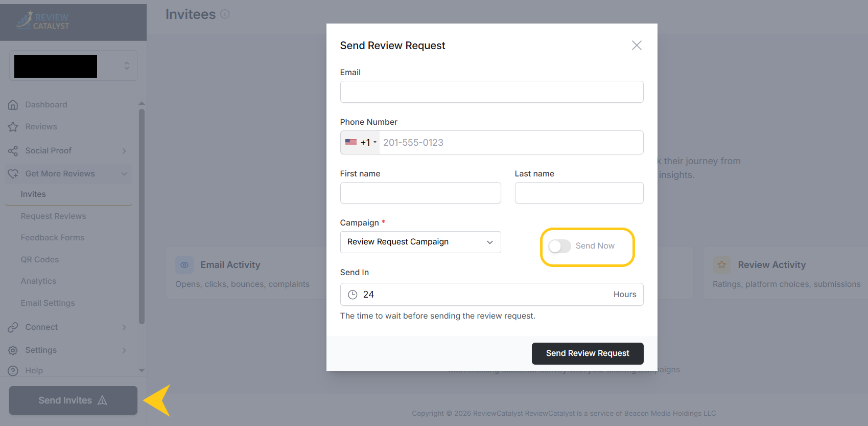This screenshot has width=868, height=426.
Task: Click the Email input field
Action: pyautogui.click(x=491, y=92)
